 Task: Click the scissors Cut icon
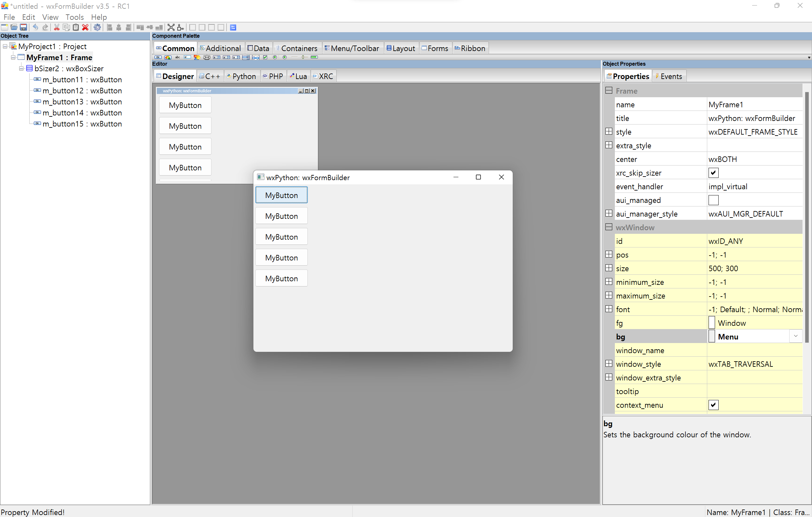[x=57, y=27]
